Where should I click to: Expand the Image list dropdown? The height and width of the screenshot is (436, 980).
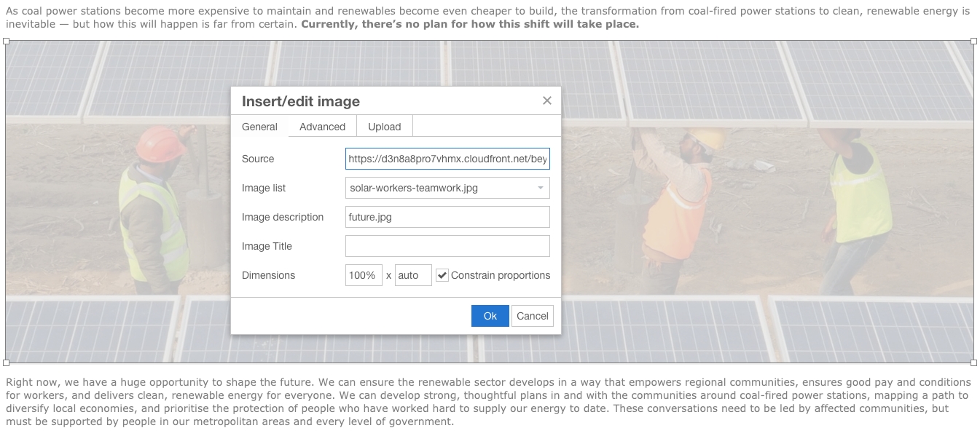(x=447, y=188)
